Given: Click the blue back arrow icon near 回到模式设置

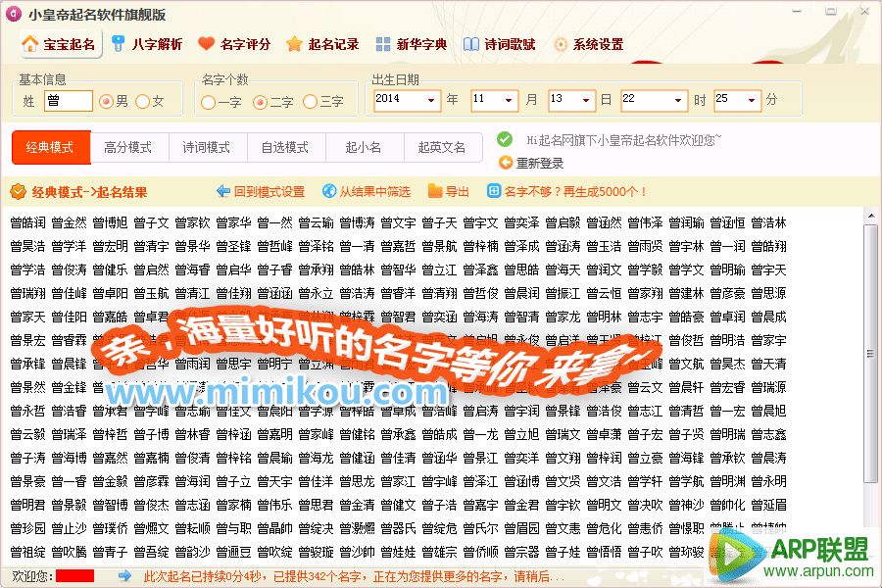Looking at the screenshot, I should [223, 191].
